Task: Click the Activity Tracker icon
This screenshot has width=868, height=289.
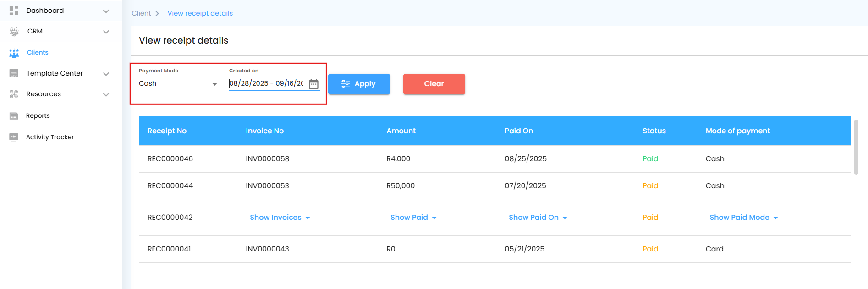Action: pos(14,137)
